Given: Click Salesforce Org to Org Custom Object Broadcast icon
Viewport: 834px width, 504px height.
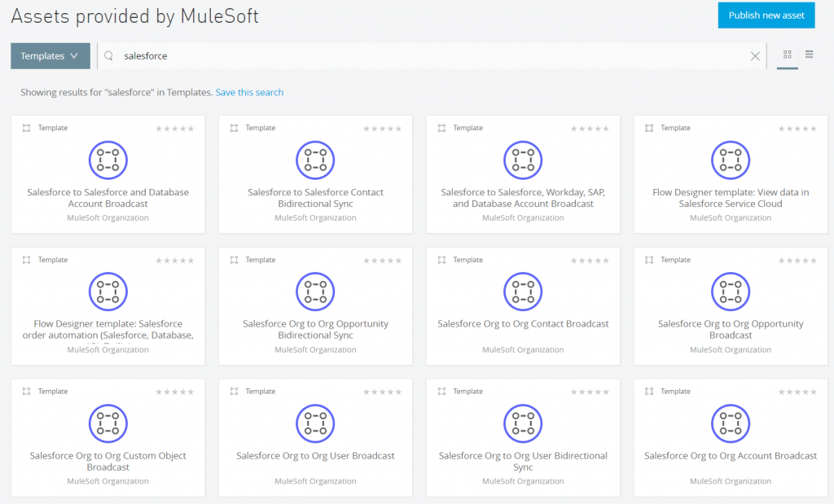Looking at the screenshot, I should (108, 423).
